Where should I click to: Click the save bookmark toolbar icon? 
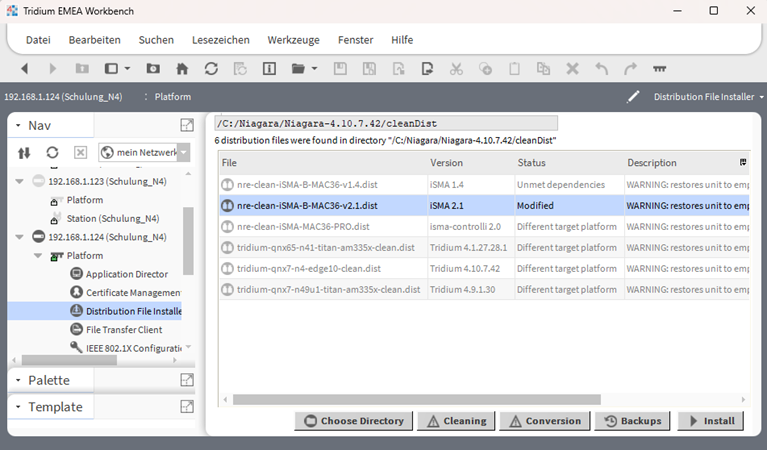coord(369,68)
